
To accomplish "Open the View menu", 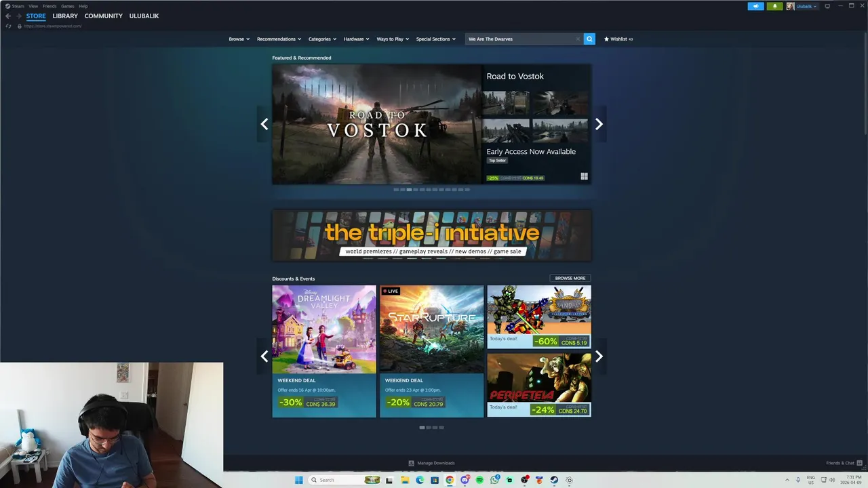I will (33, 6).
